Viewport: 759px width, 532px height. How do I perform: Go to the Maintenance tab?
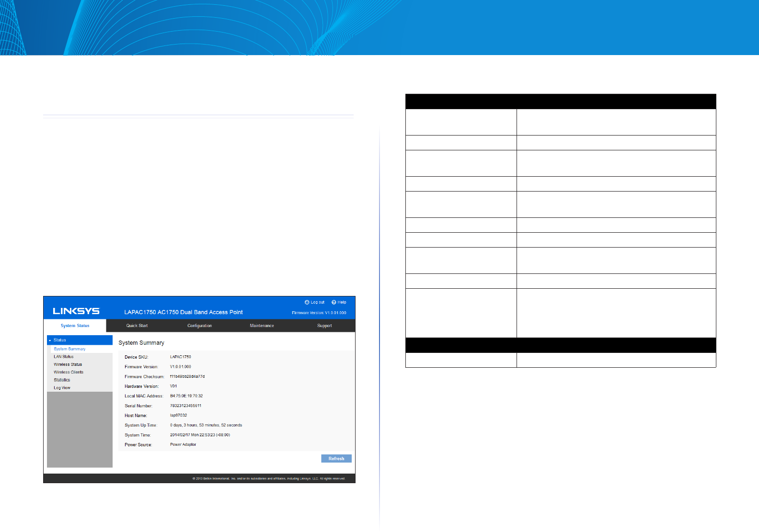[262, 326]
